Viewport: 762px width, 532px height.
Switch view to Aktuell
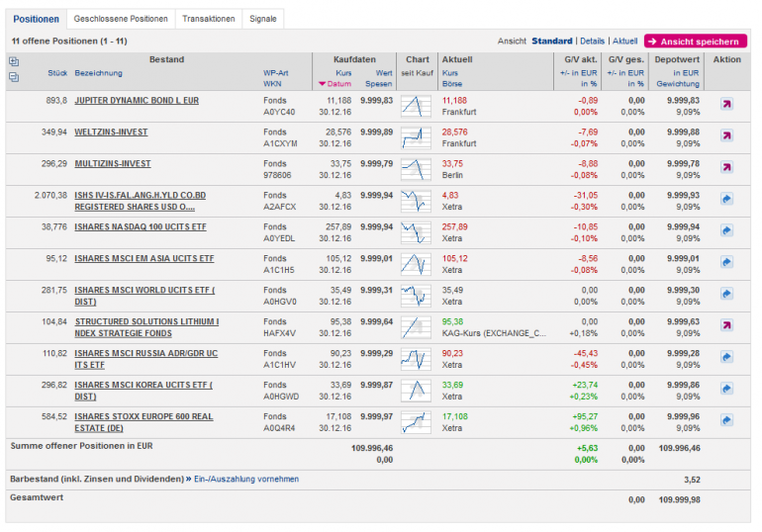click(624, 42)
